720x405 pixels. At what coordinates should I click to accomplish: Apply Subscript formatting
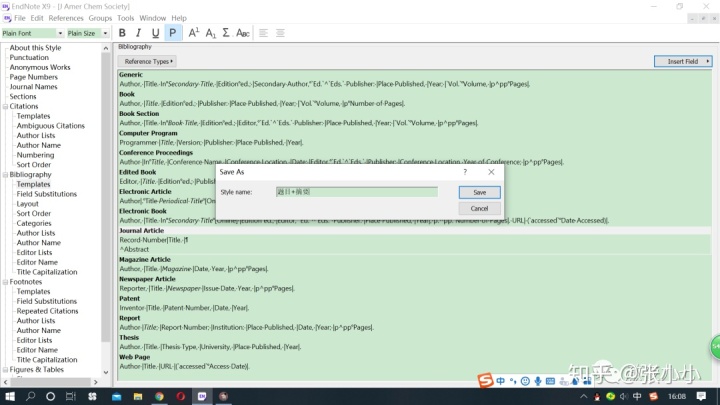point(210,33)
